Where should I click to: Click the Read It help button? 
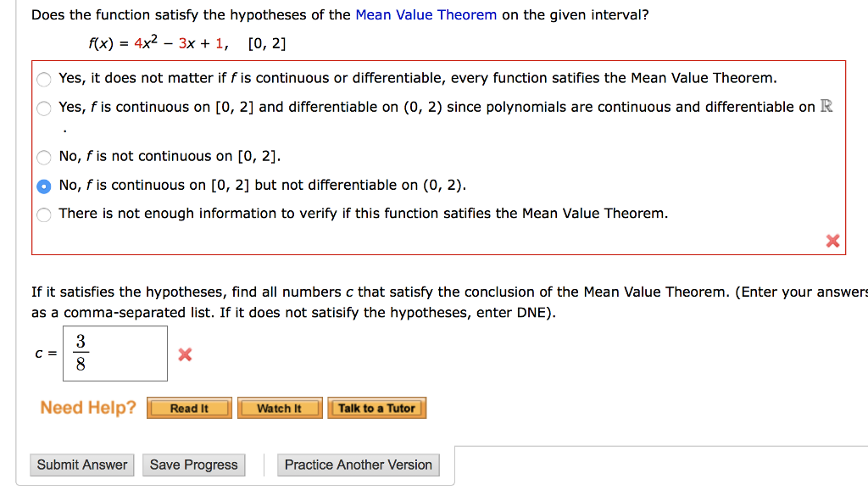pyautogui.click(x=189, y=408)
